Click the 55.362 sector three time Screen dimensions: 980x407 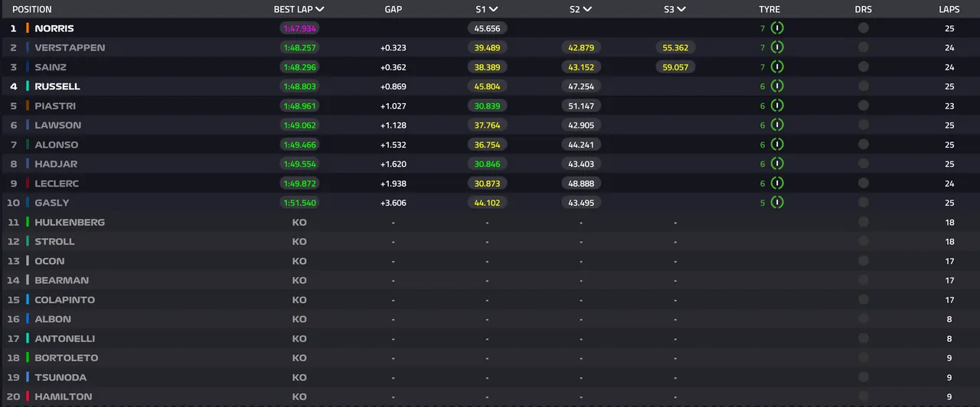(675, 47)
